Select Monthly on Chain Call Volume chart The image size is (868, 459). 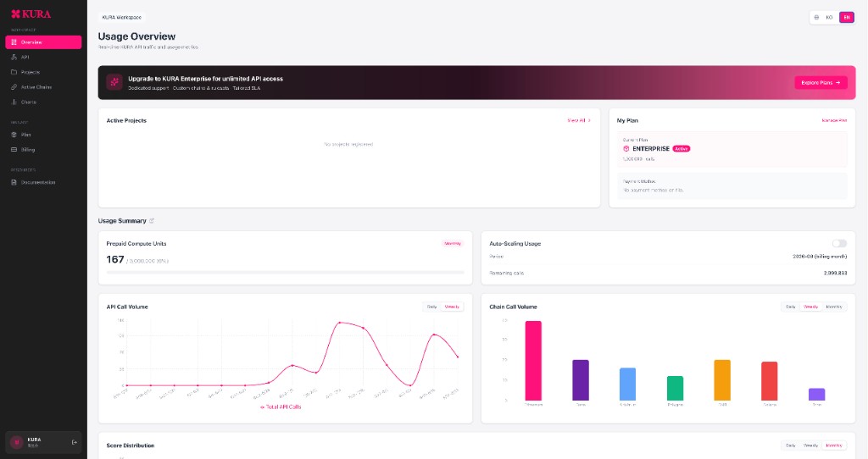coord(834,307)
